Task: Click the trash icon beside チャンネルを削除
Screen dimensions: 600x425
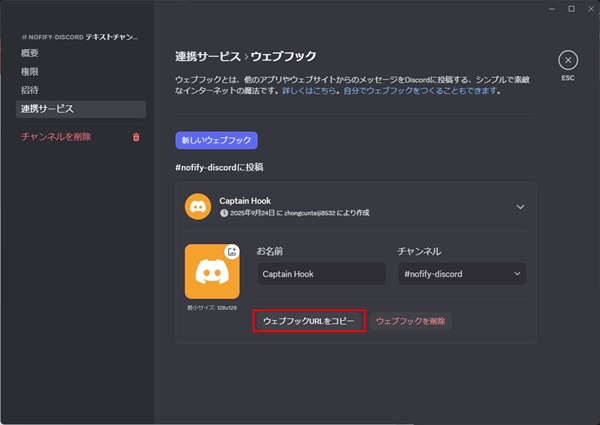Action: click(x=136, y=137)
